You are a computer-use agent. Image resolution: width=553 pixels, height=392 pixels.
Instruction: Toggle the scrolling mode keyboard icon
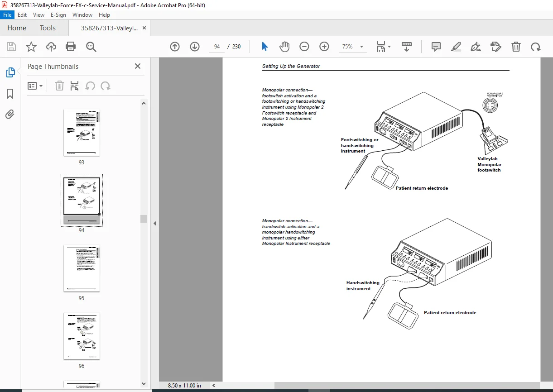click(407, 47)
